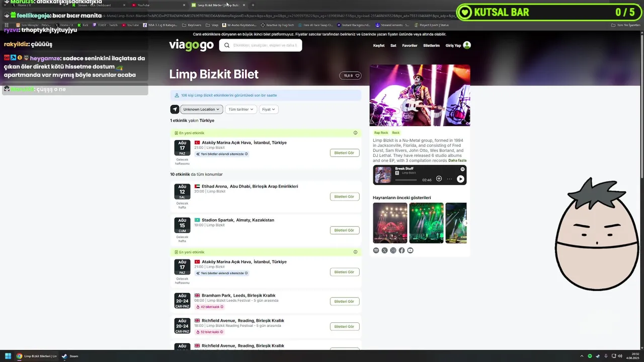Click the Limp Bizkit hero concert image
The width and height of the screenshot is (644, 362).
pos(420,95)
